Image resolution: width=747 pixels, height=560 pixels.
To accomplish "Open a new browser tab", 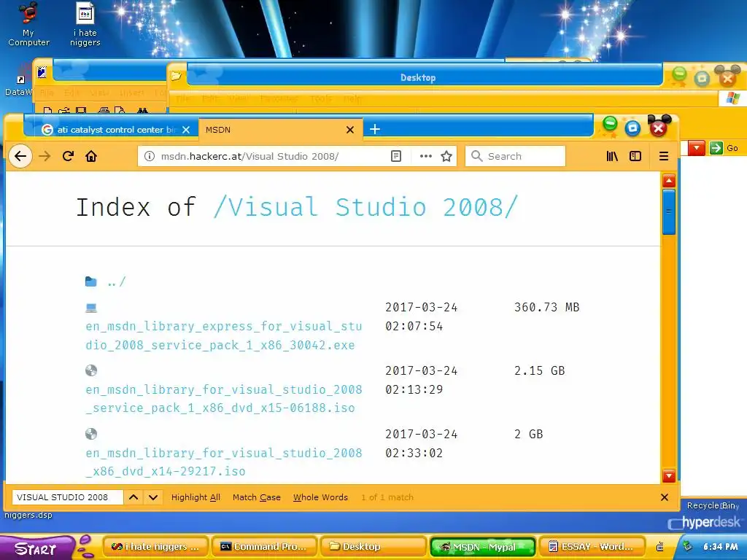I will 375,129.
